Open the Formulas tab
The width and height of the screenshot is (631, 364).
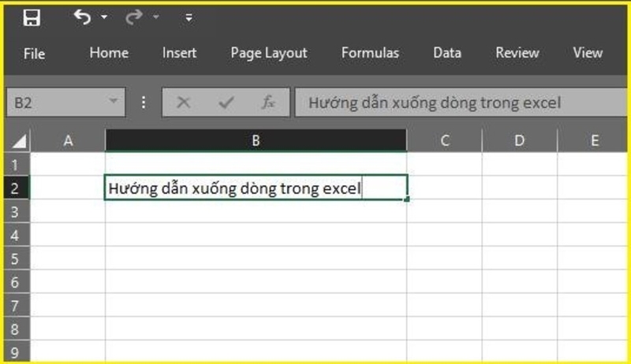click(x=370, y=53)
